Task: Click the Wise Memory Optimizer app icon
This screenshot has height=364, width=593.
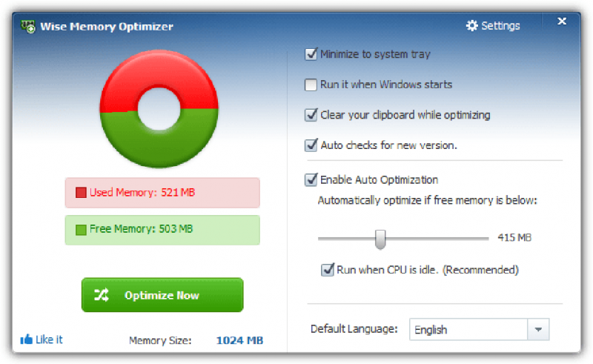Action: click(x=28, y=26)
